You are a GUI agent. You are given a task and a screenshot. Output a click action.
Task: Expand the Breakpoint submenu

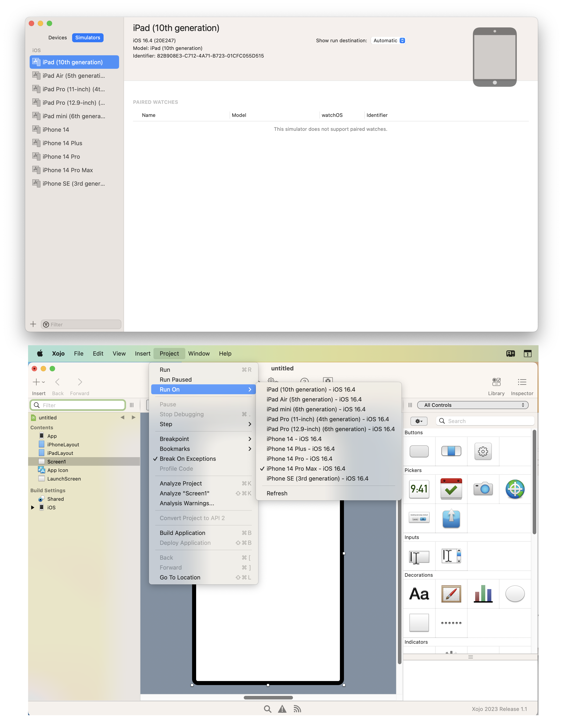pyautogui.click(x=204, y=439)
